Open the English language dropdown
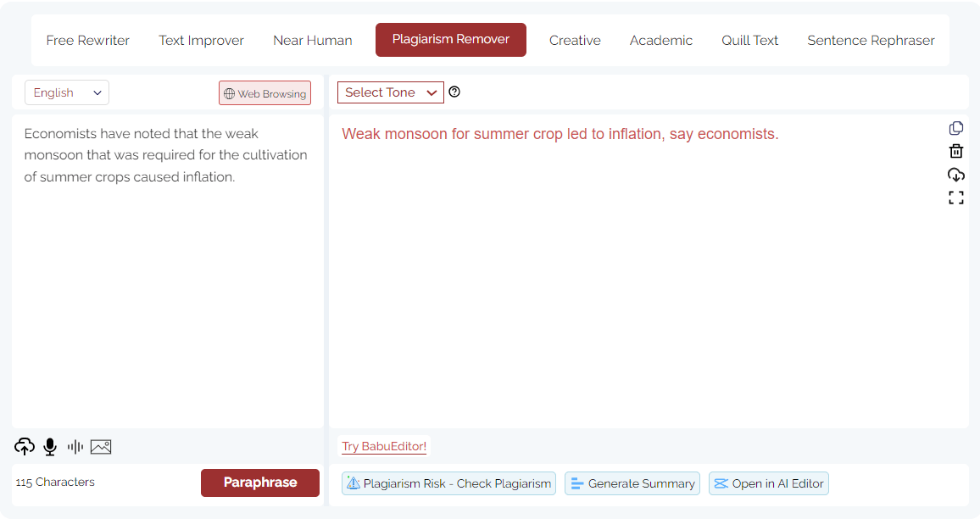 67,92
